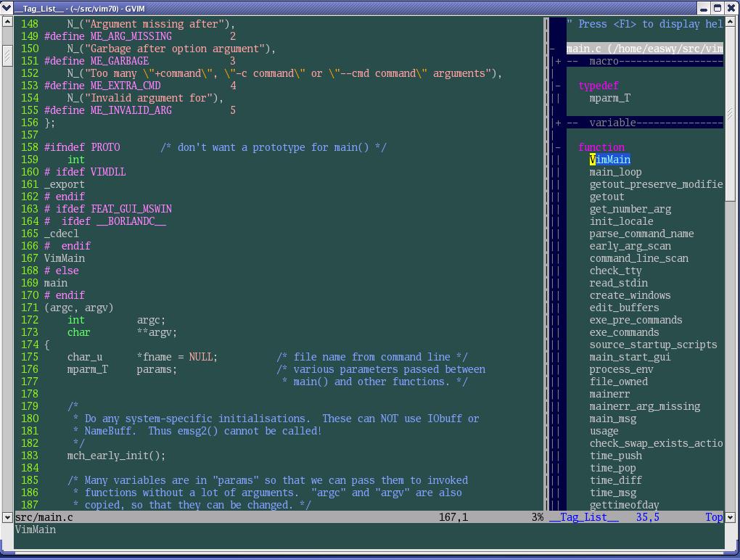Click the up arrow of the right scrollbar
Image resolution: width=740 pixels, height=560 pixels.
(730, 22)
